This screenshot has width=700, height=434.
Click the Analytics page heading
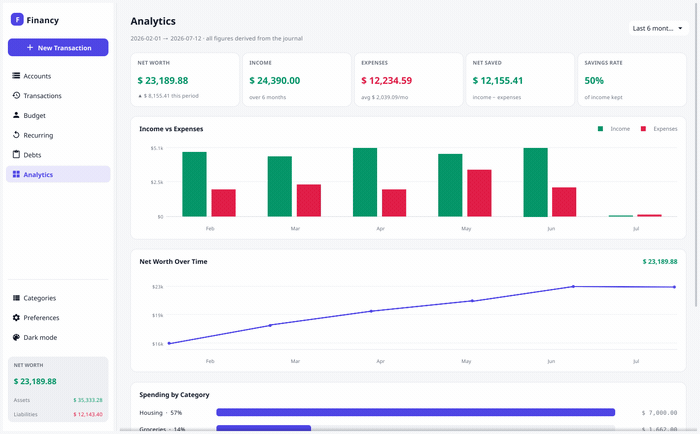click(x=153, y=21)
